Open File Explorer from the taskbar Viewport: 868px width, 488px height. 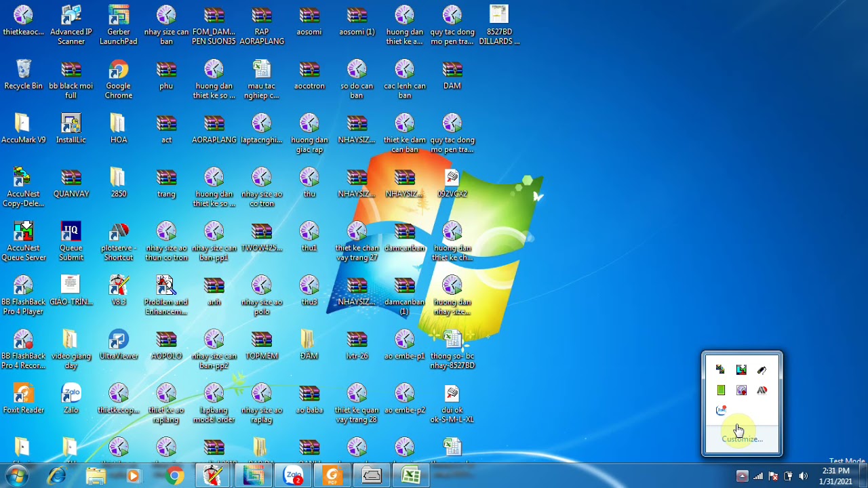click(96, 476)
